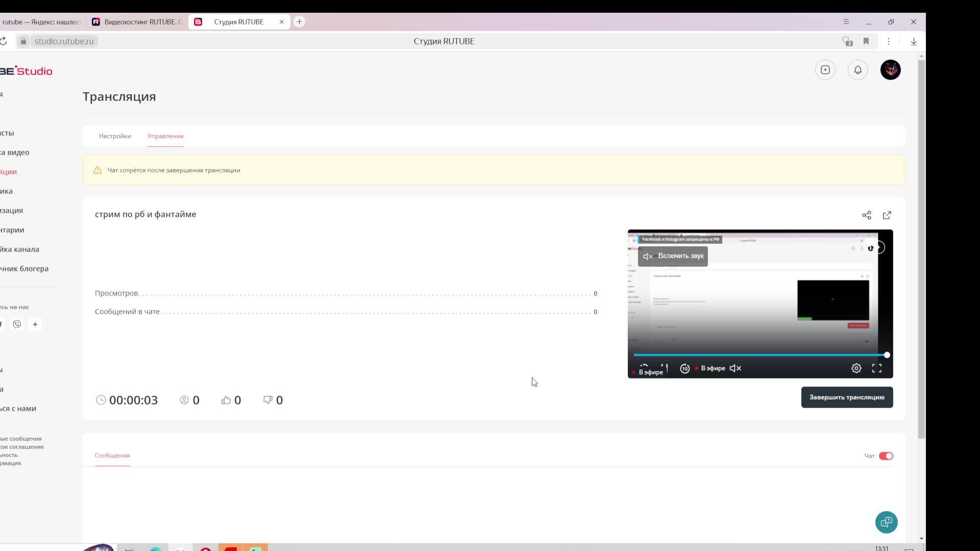Click the Сообщений в чате label

pos(127,312)
